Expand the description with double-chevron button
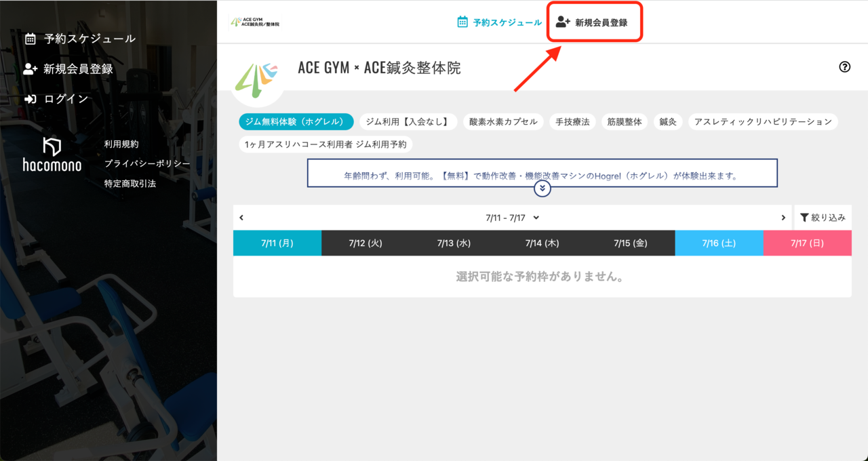This screenshot has width=868, height=461. point(542,188)
